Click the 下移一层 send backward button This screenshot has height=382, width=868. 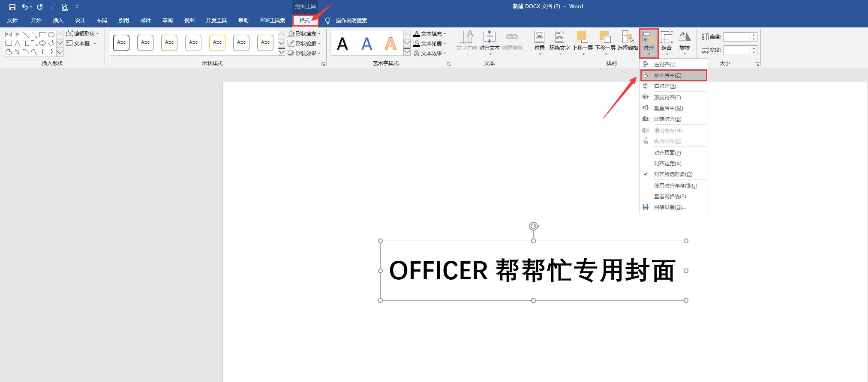(x=605, y=42)
